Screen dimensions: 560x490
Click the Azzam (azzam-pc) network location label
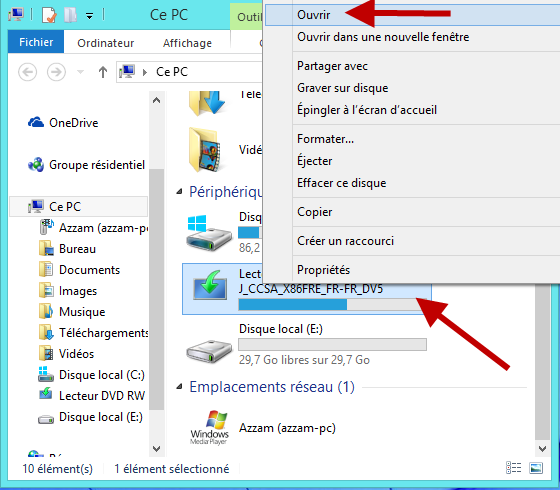(x=288, y=428)
